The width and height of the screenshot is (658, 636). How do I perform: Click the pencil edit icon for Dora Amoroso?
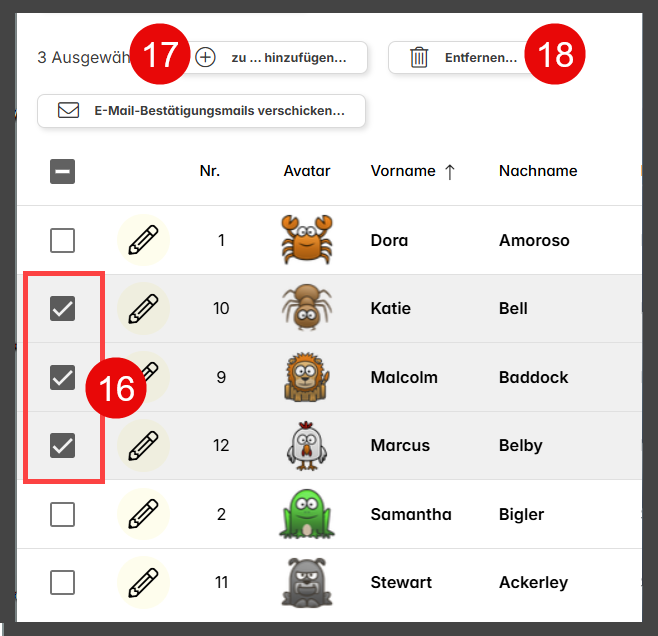click(143, 240)
